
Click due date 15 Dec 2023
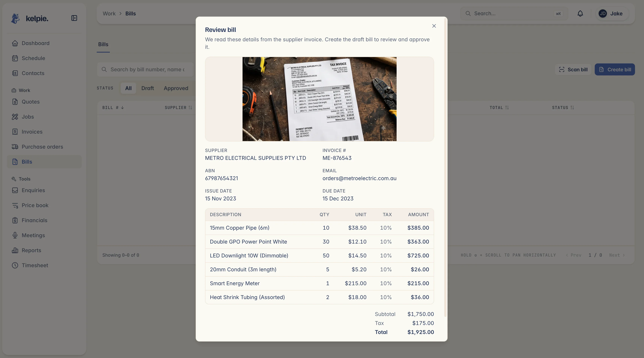click(x=338, y=199)
